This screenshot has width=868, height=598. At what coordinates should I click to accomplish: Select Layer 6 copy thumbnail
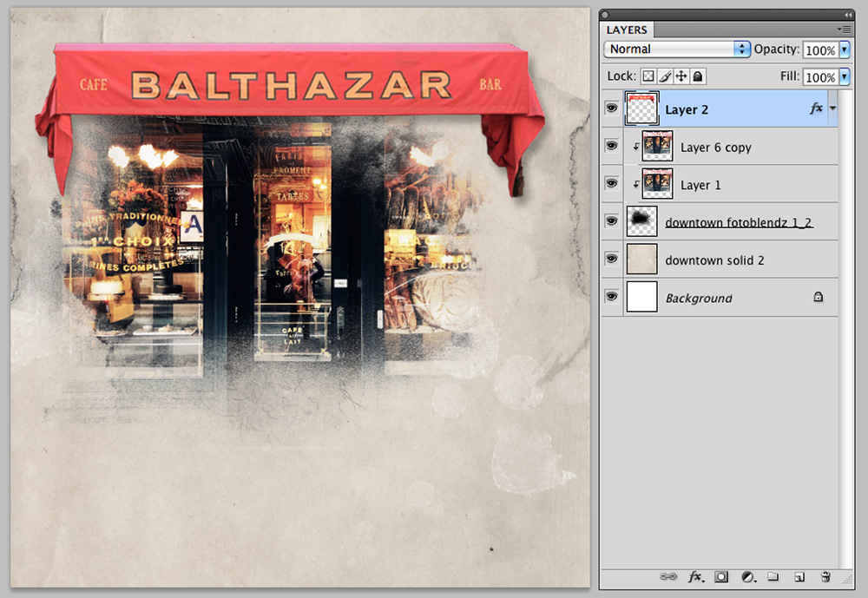point(657,146)
